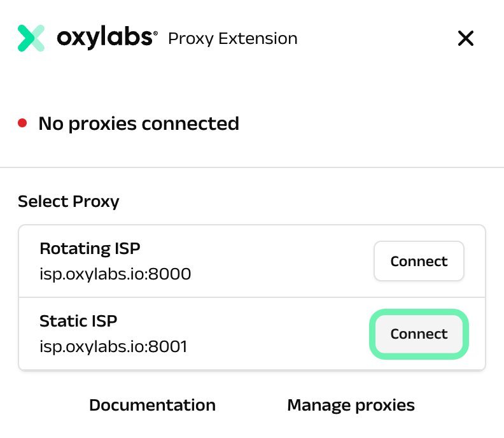The image size is (504, 438).
Task: Click the "Proxy Extension" title text
Action: (x=232, y=39)
